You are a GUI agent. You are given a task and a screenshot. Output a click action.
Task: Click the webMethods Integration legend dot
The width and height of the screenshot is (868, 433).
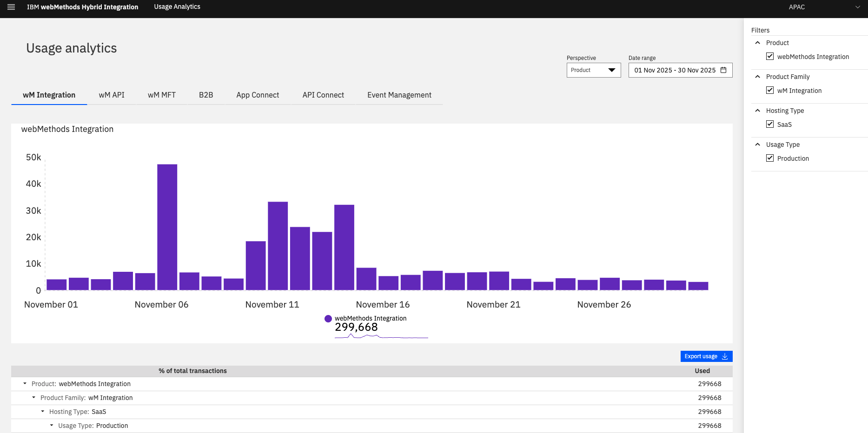[328, 319]
